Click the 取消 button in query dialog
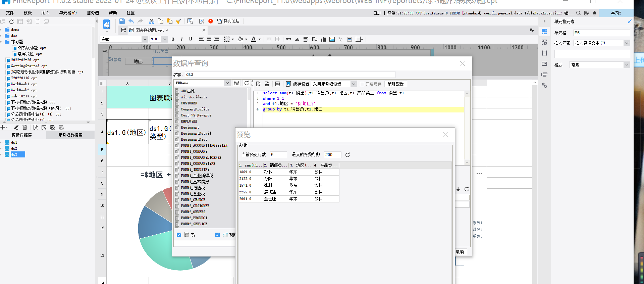Viewport: 644px width, 284px height. [x=460, y=252]
